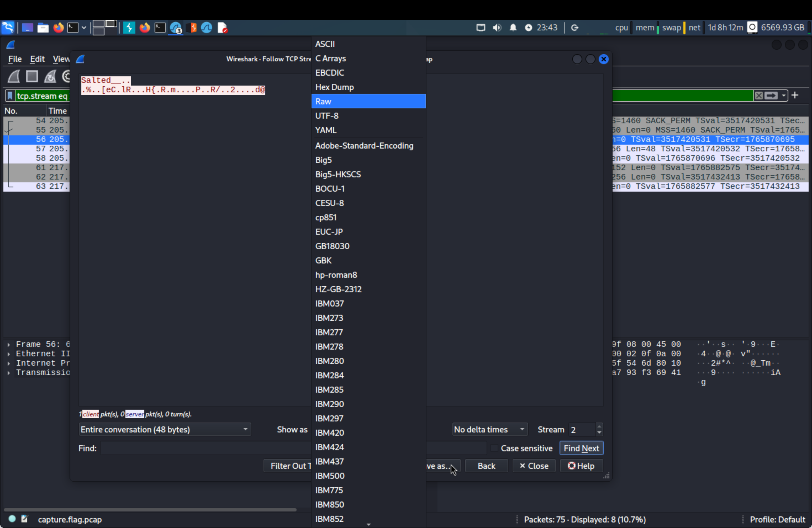Choose GBK encoding in the list
This screenshot has height=528, width=812.
click(368, 260)
